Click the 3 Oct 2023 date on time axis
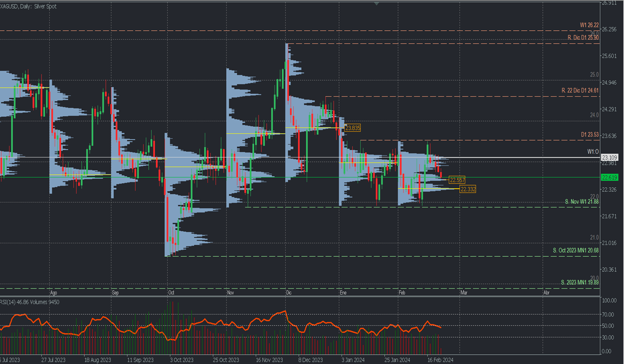The height and width of the screenshot is (364, 624). tap(180, 359)
